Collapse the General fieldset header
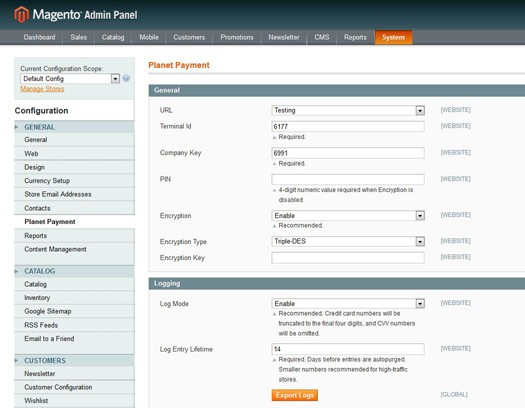 336,90
